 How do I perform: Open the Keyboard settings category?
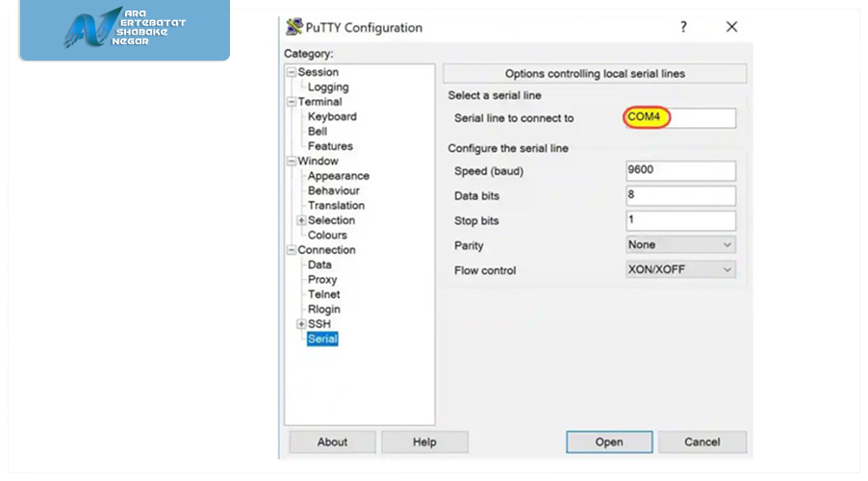click(332, 116)
